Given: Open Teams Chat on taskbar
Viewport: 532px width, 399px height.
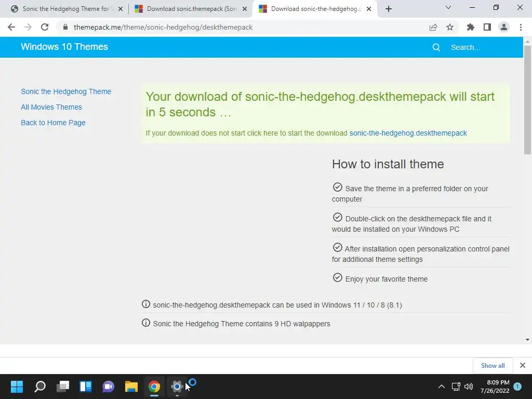Looking at the screenshot, I should click(x=108, y=387).
